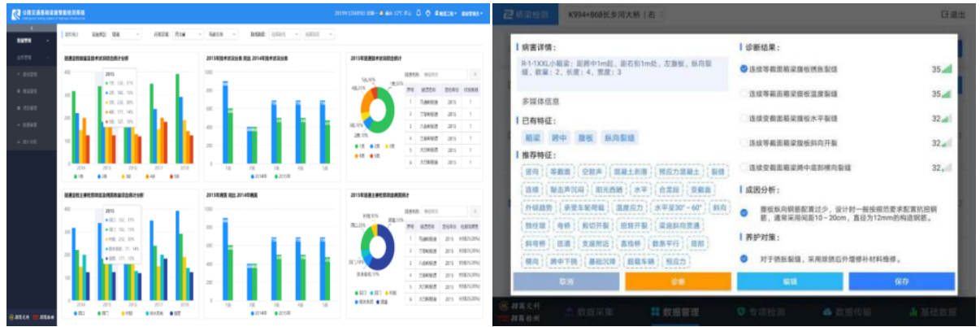Screen dimensions: 980x327
Task: Click the 数据采集 icon in bottom bar
Action: pyautogui.click(x=570, y=312)
